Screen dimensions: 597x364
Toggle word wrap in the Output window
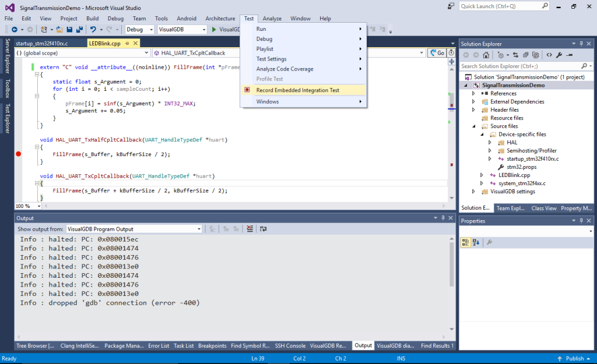point(264,228)
